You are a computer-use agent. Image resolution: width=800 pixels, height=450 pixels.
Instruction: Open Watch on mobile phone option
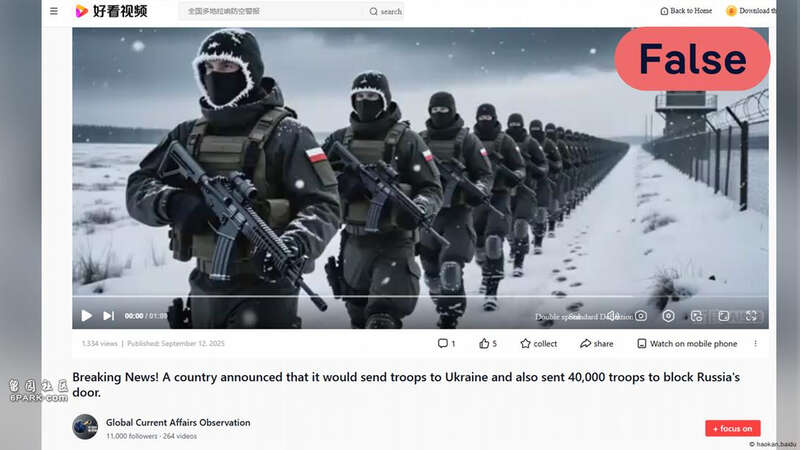(x=687, y=344)
